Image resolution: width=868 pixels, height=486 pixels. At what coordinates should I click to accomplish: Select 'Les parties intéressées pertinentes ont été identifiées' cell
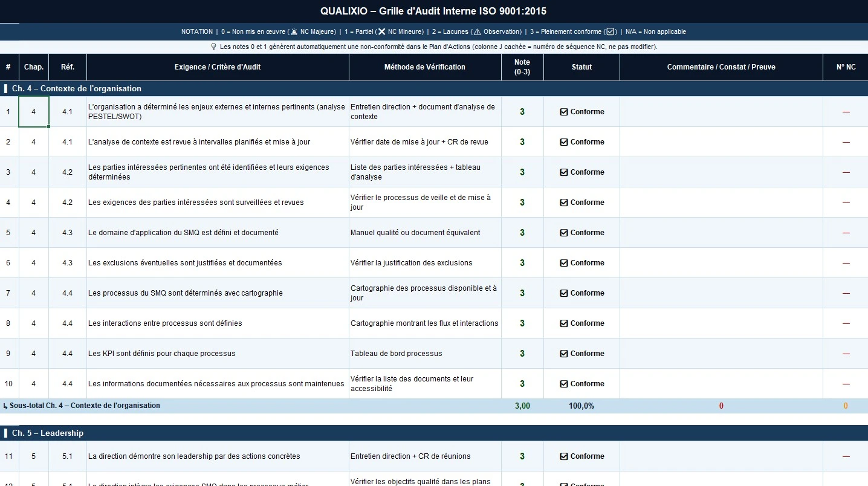pyautogui.click(x=218, y=172)
